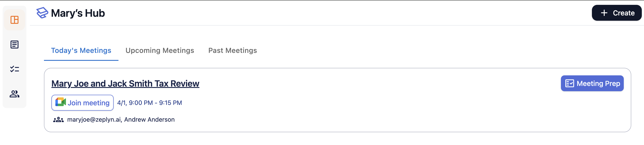Click the Google Meet camera icon
Viewport: 644px width, 145px height.
click(x=60, y=102)
